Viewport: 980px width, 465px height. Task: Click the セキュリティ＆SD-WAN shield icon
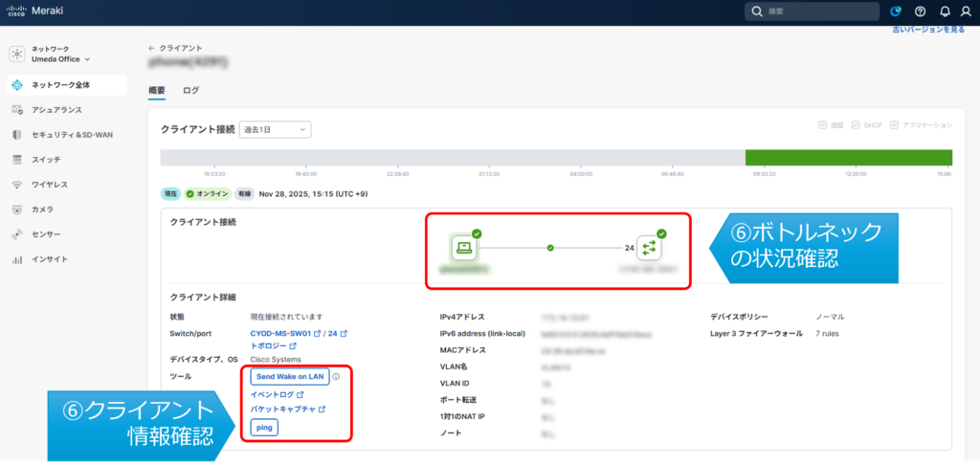click(x=17, y=135)
